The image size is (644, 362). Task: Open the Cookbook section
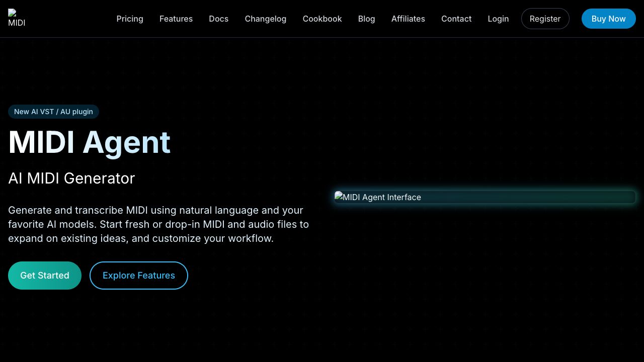322,19
